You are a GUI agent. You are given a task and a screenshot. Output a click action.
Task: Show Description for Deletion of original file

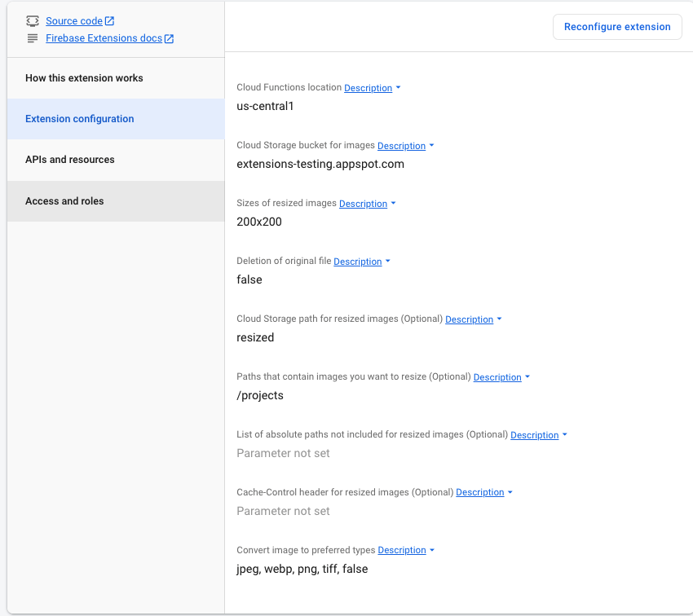[356, 262]
